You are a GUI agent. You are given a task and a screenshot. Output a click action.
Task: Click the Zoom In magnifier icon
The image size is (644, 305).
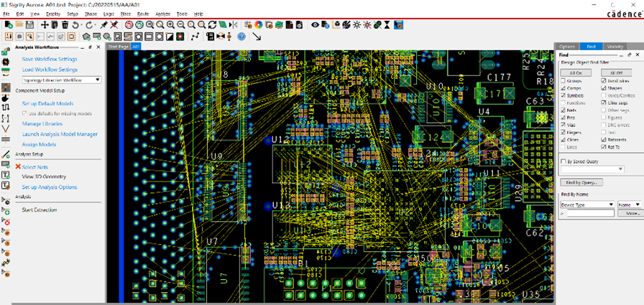[x=170, y=24]
